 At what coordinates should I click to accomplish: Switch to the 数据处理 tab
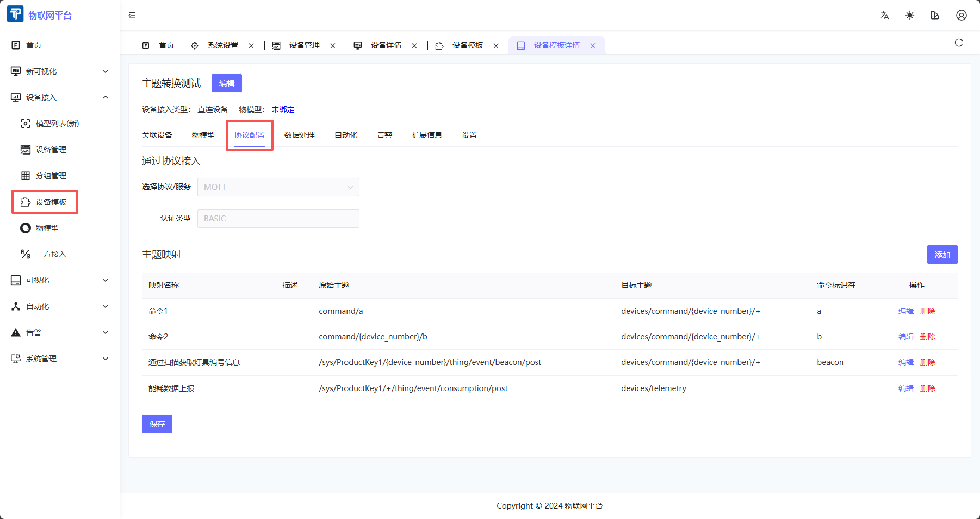300,135
